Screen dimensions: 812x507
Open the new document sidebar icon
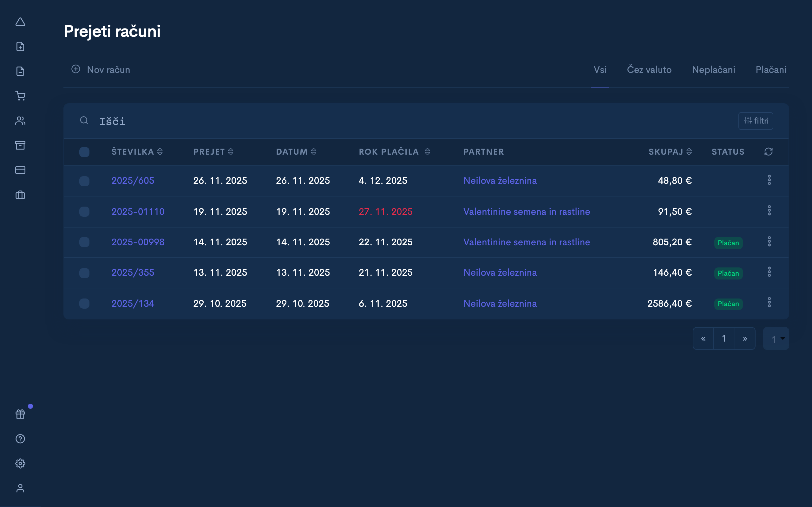[x=21, y=46]
